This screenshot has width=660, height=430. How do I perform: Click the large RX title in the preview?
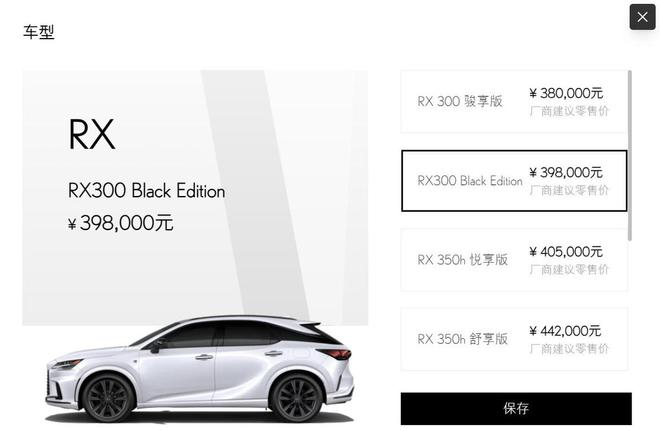(91, 134)
